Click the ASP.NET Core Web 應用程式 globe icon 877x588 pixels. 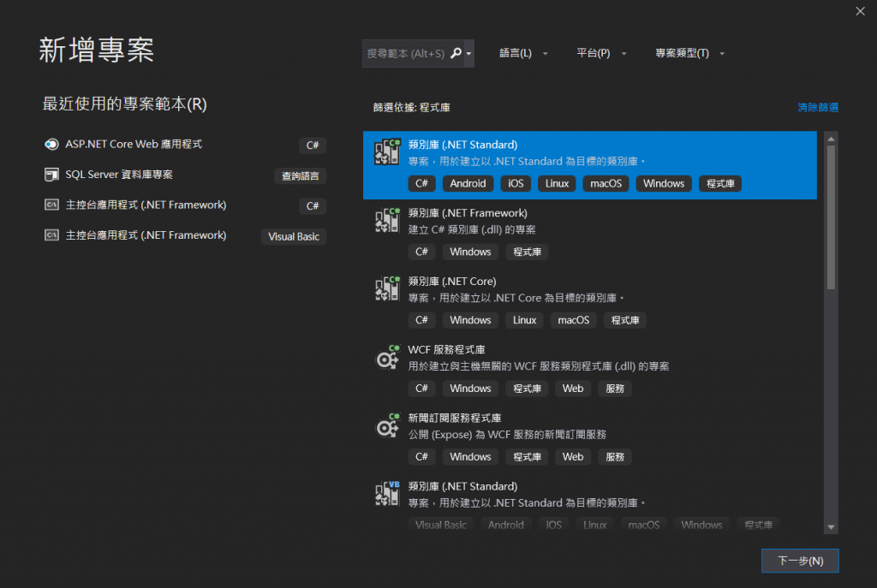pyautogui.click(x=51, y=145)
